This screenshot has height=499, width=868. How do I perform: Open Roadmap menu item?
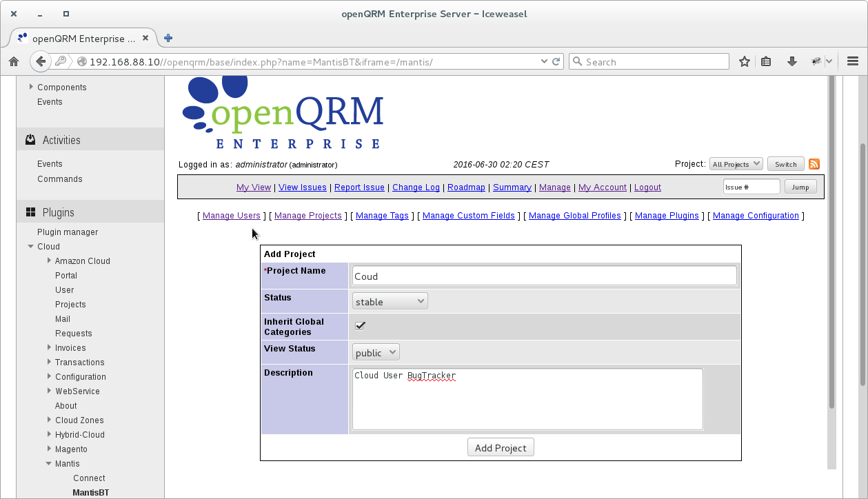point(466,187)
